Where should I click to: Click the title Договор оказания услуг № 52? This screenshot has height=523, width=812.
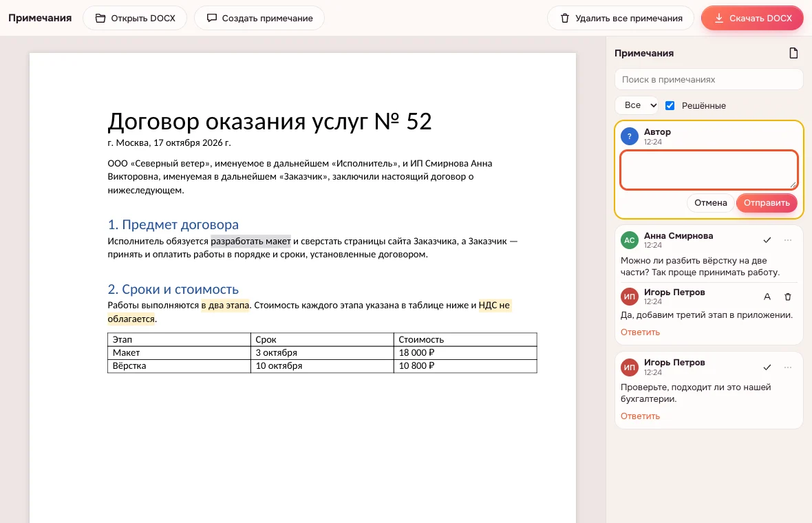(269, 122)
